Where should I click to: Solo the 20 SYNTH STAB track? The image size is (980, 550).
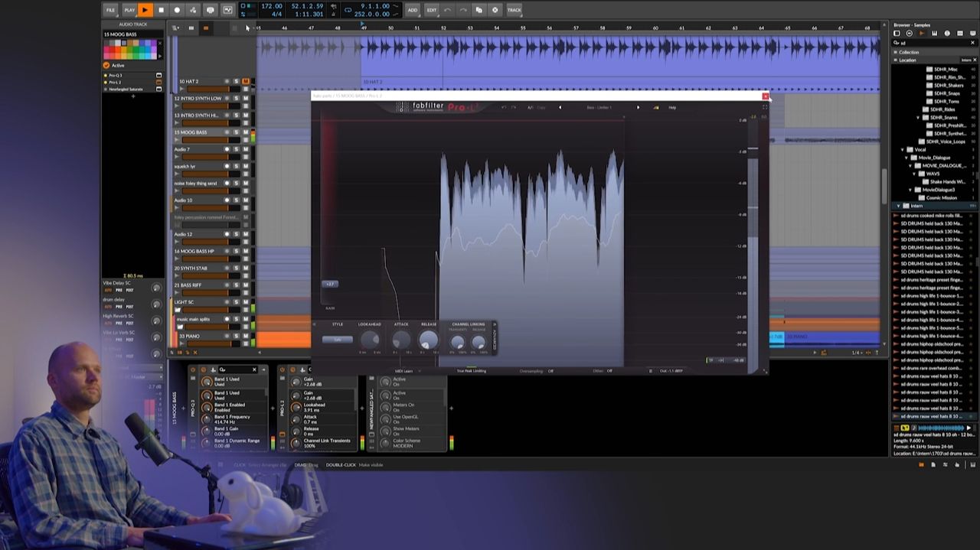click(x=236, y=268)
